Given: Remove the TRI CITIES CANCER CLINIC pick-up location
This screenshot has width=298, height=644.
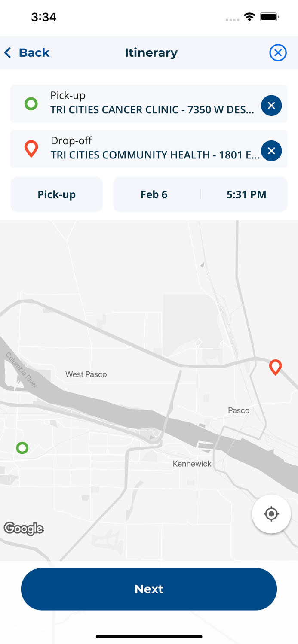Looking at the screenshot, I should point(271,105).
